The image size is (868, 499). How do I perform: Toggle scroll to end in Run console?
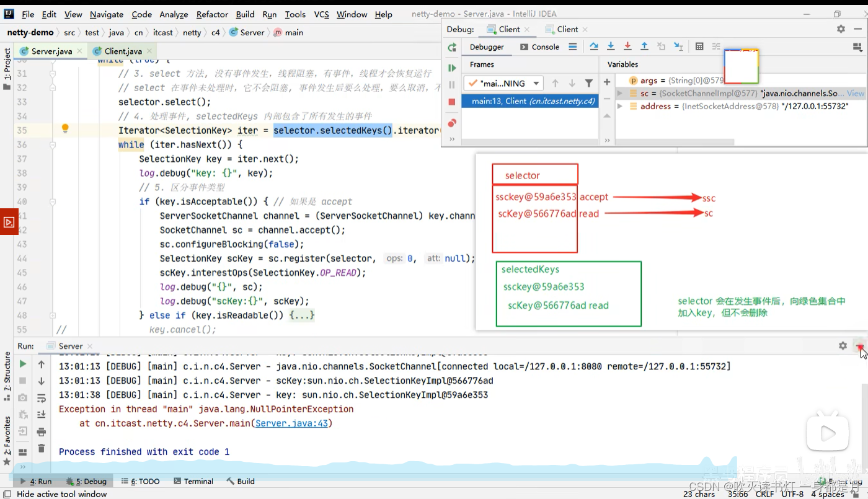pos(42,415)
